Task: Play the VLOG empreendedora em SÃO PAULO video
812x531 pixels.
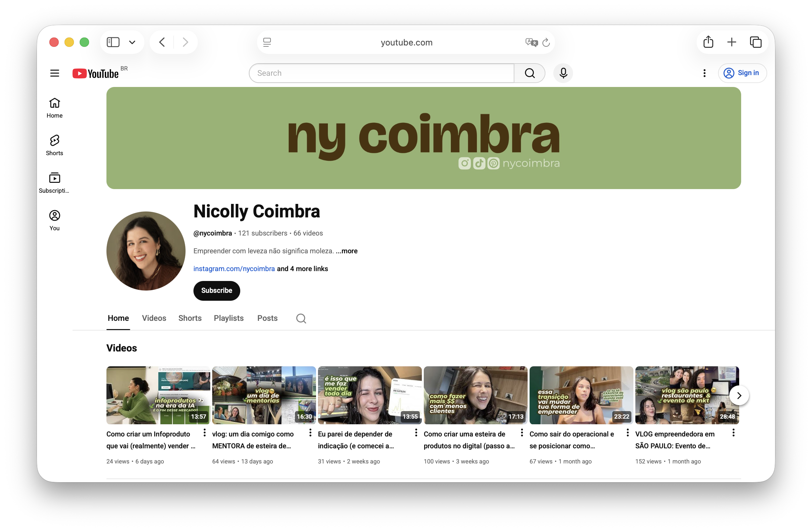Action: (x=687, y=395)
